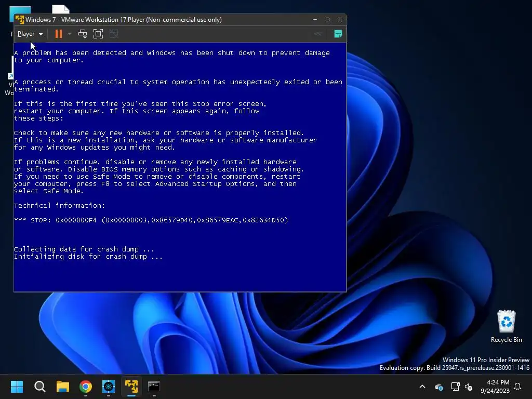
Task: Enter full screen mode icon in VMware toolbar
Action: (98, 34)
